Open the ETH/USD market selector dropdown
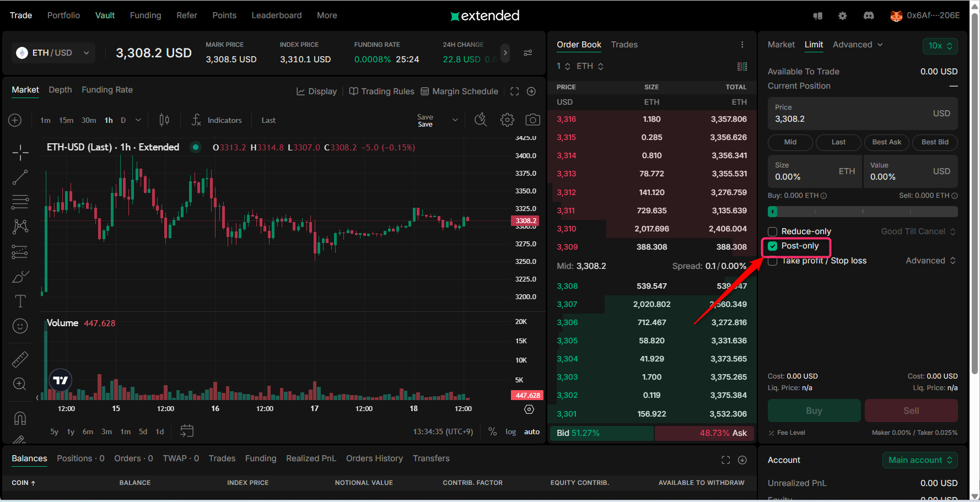980x502 pixels. (x=53, y=53)
